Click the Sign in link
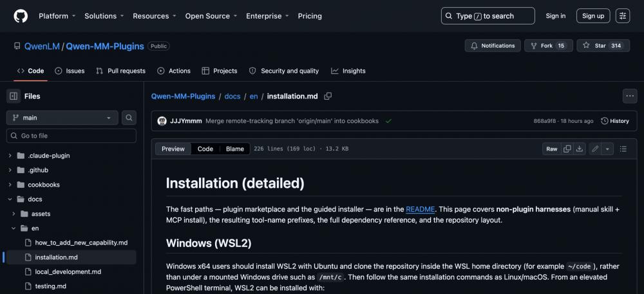Screen dimensions: 644x294 (x=555, y=16)
